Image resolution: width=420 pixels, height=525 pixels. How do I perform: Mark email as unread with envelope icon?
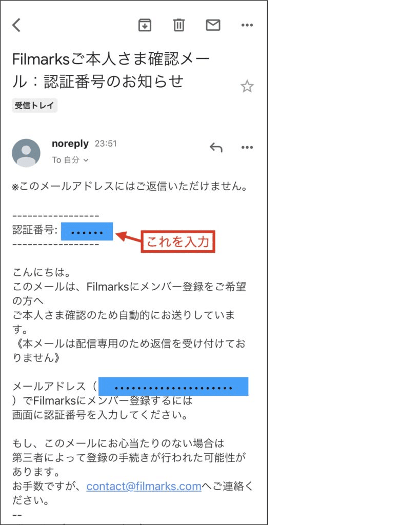coord(213,25)
